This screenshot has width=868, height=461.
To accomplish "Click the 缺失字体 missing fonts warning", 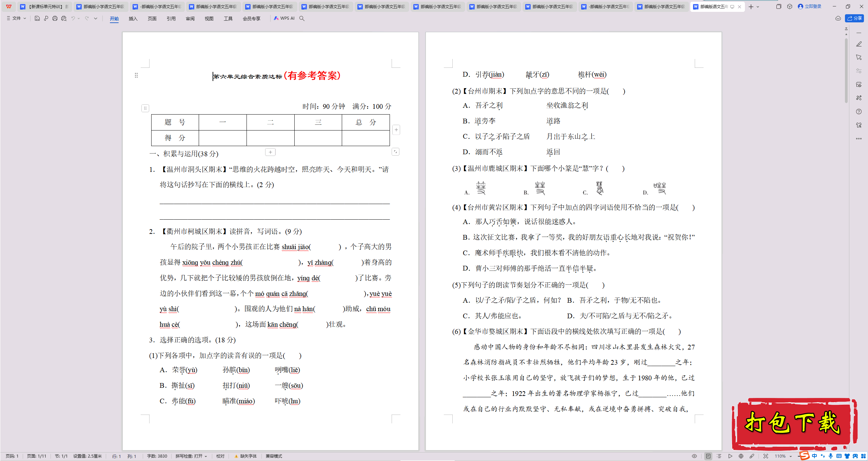I will click(246, 456).
